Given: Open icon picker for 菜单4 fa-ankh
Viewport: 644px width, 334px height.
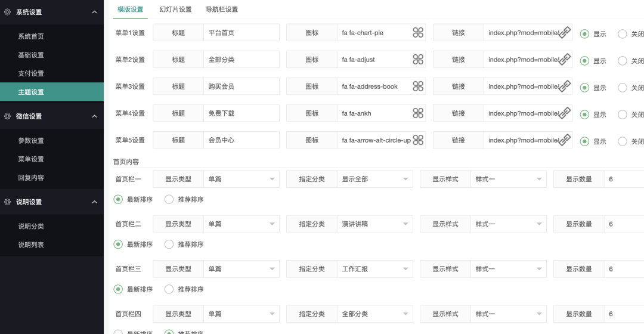Looking at the screenshot, I should (x=418, y=113).
